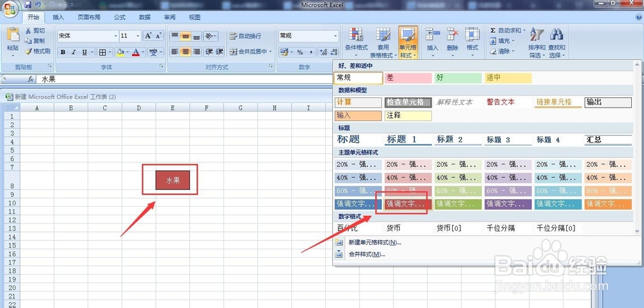Switch to the 审阅 ribbon tab

[x=169, y=17]
